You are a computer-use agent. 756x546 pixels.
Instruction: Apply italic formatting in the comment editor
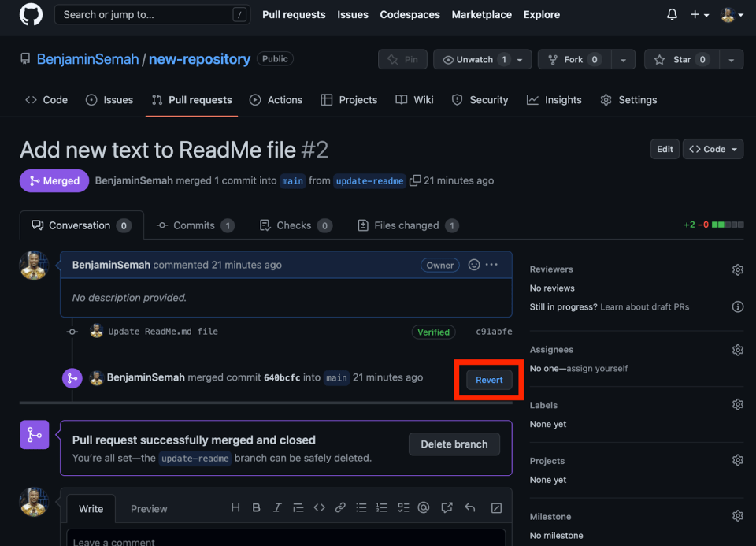click(277, 507)
